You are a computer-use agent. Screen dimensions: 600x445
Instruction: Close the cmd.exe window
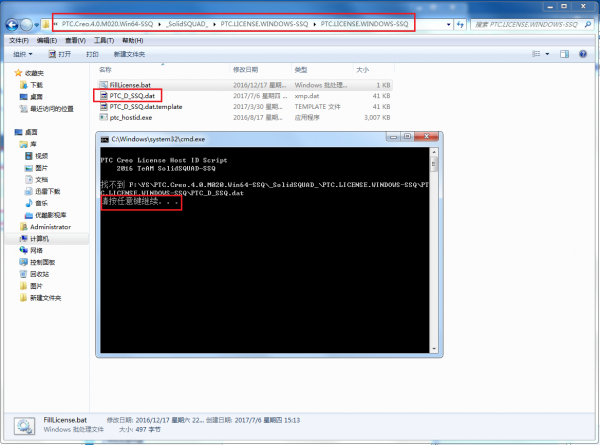427,137
